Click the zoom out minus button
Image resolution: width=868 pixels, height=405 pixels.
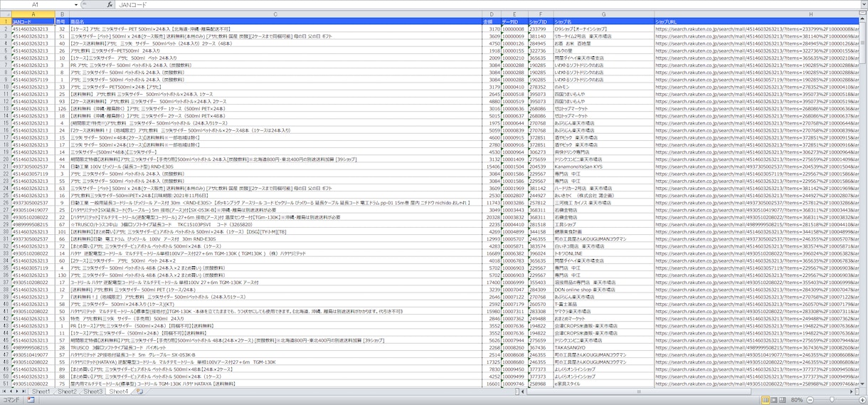tap(810, 400)
